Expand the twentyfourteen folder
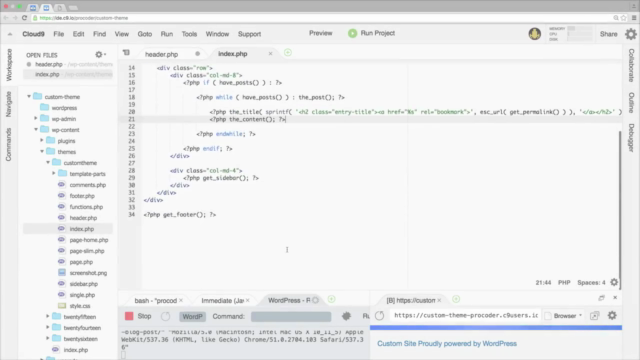This screenshot has height=360, width=640. point(47,328)
